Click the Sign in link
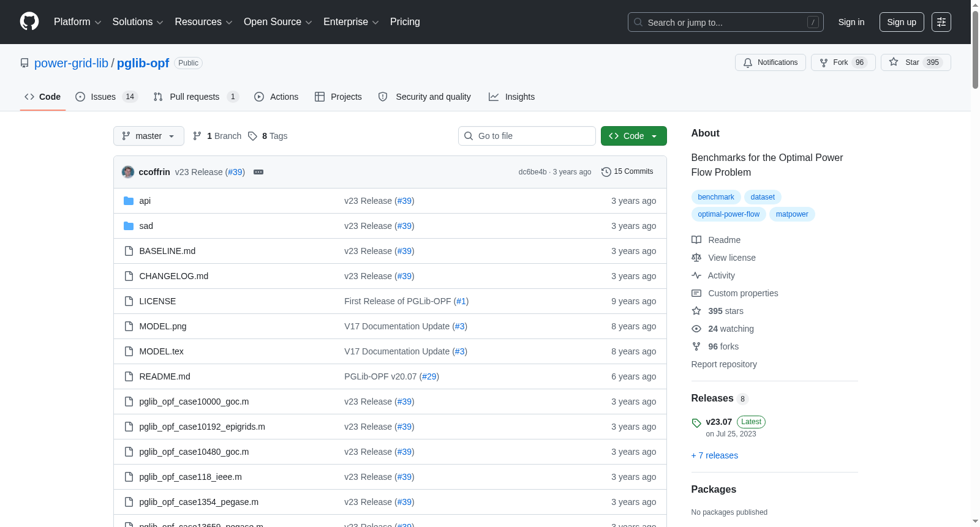This screenshot has height=527, width=980. pos(851,22)
